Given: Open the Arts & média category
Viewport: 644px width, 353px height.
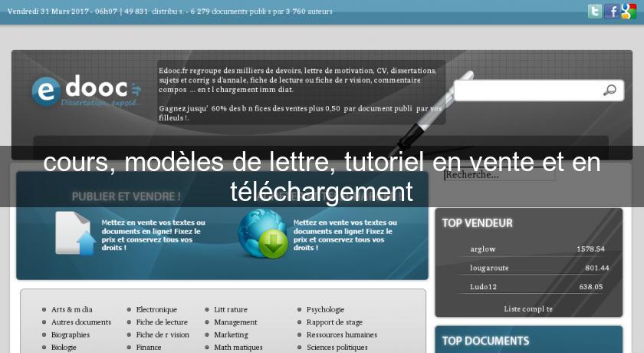Looking at the screenshot, I should click(x=72, y=309).
